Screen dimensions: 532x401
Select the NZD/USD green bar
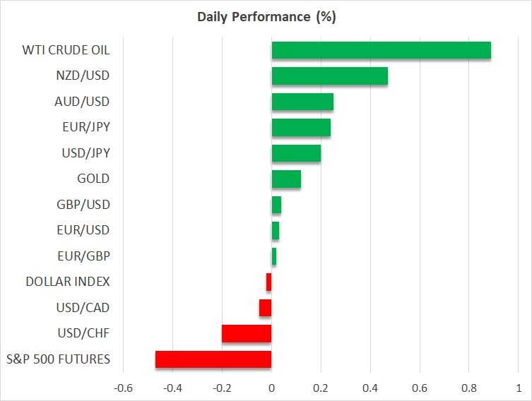[x=329, y=76]
